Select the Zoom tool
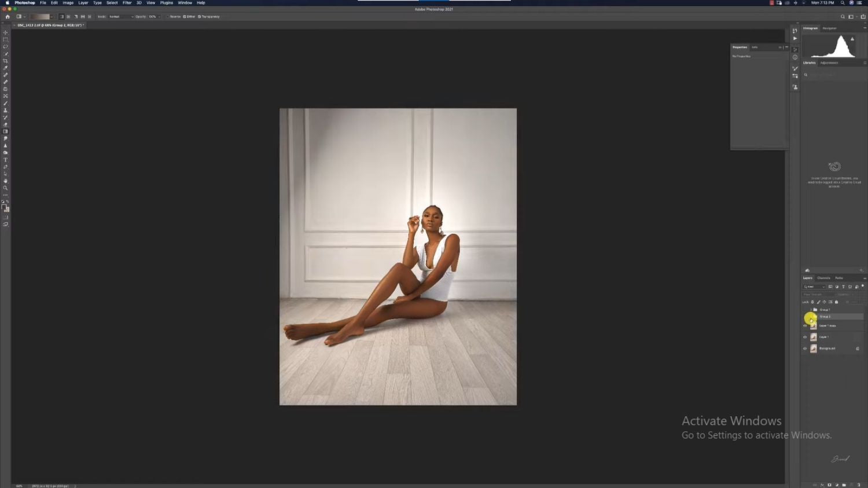The height and width of the screenshot is (488, 868). pos(5,188)
